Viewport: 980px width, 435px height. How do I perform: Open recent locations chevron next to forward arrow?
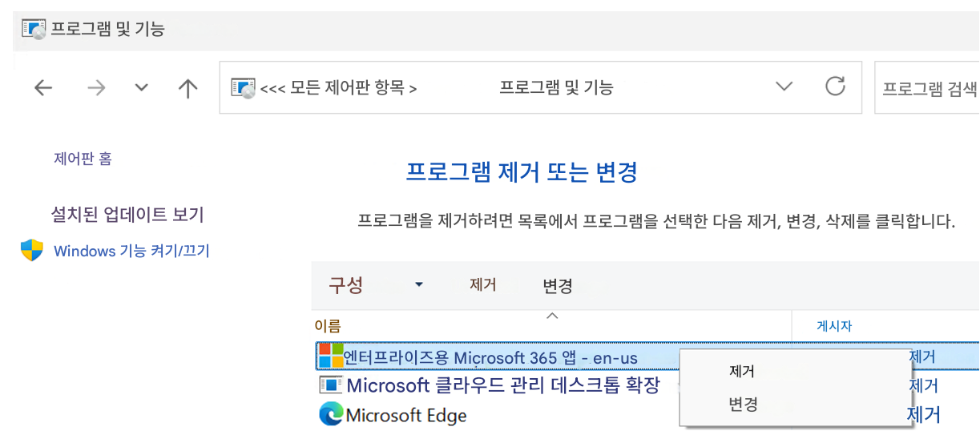click(x=142, y=87)
